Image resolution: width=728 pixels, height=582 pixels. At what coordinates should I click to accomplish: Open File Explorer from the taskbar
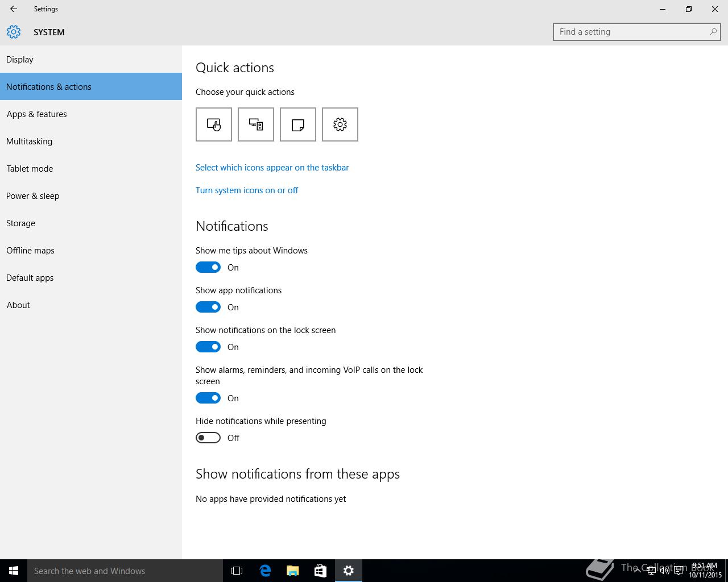coord(293,571)
